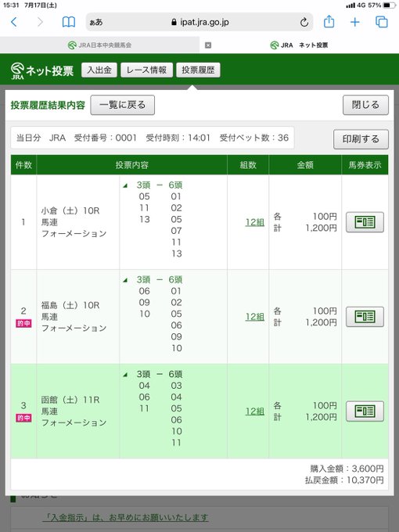
Task: Open the 12組 link for 福島 10R
Action: point(255,317)
